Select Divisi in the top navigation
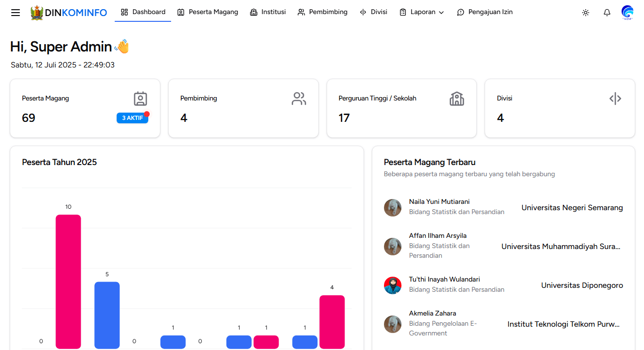644x350 pixels. 373,12
